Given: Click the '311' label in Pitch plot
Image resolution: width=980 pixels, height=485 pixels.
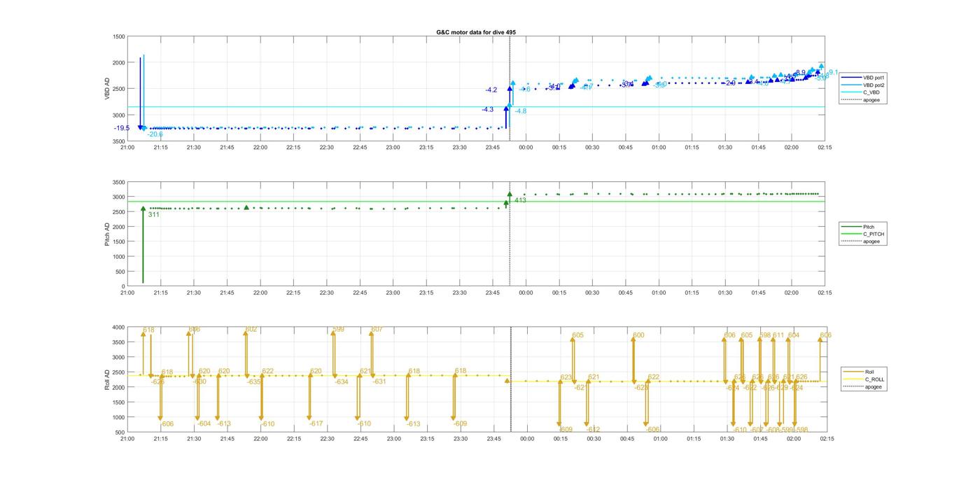Looking at the screenshot, I should pyautogui.click(x=153, y=215).
